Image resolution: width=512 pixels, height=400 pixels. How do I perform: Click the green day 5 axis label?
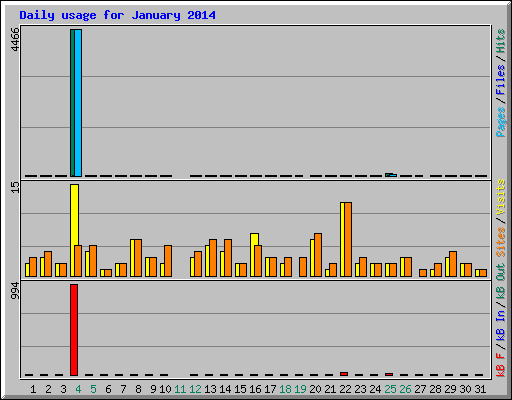(x=93, y=389)
